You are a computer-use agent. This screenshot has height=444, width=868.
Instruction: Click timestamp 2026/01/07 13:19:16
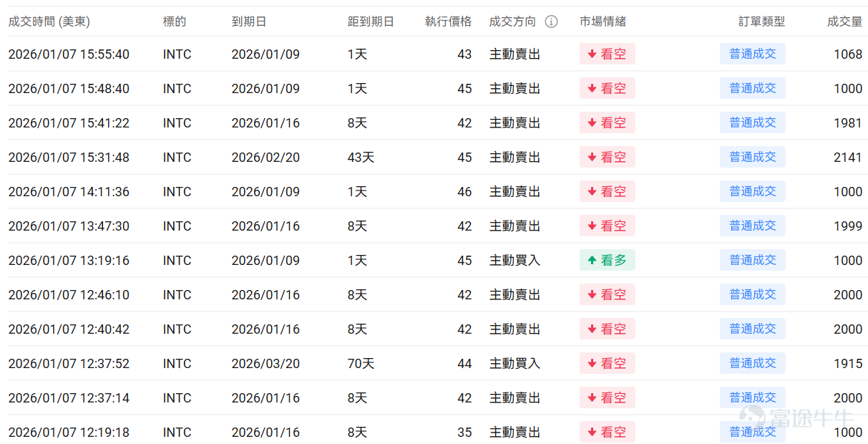(69, 261)
